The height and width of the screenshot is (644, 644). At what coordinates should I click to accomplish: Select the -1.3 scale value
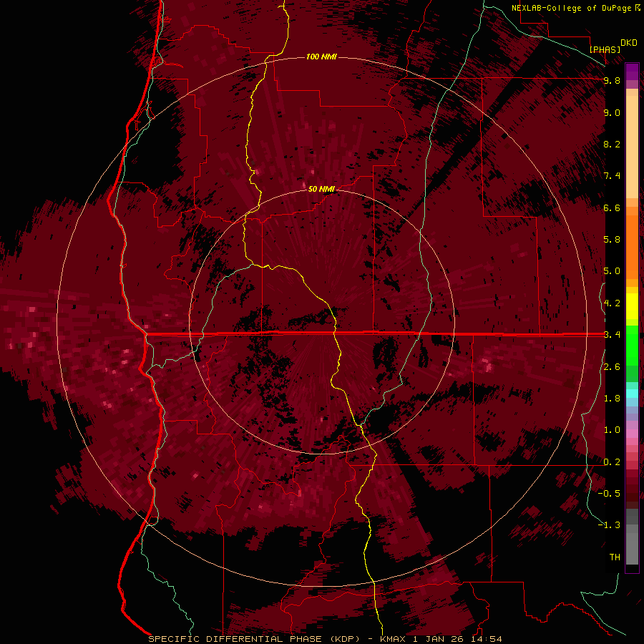(609, 525)
